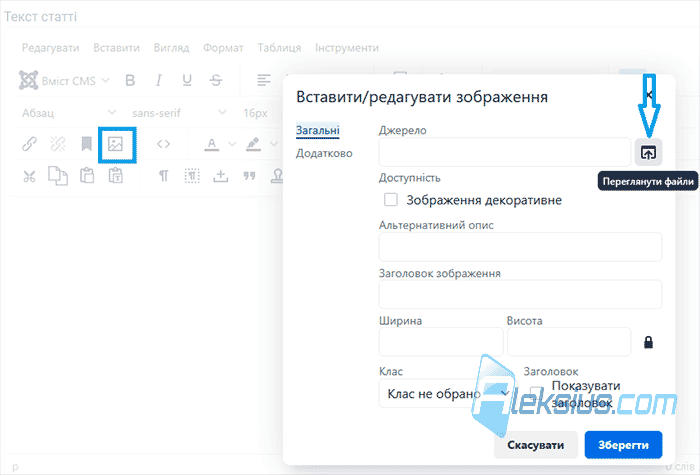Click the scissors cut icon
Screen dimensions: 700x475
click(x=29, y=176)
